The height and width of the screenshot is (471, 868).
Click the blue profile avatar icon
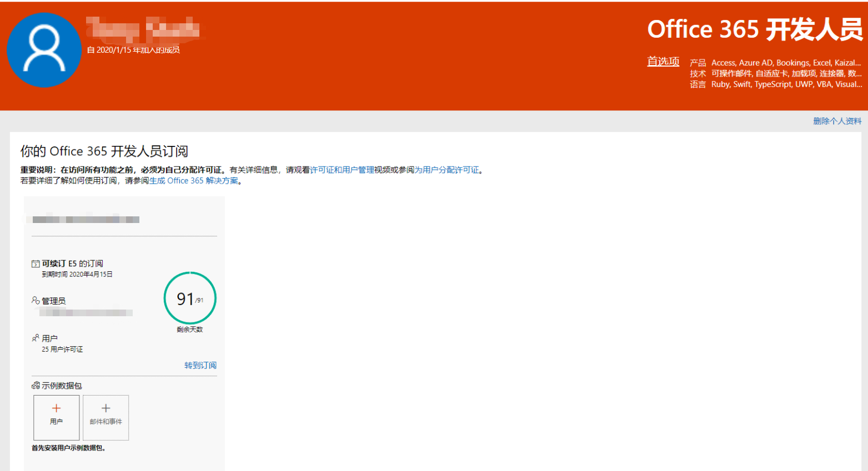tap(44, 50)
